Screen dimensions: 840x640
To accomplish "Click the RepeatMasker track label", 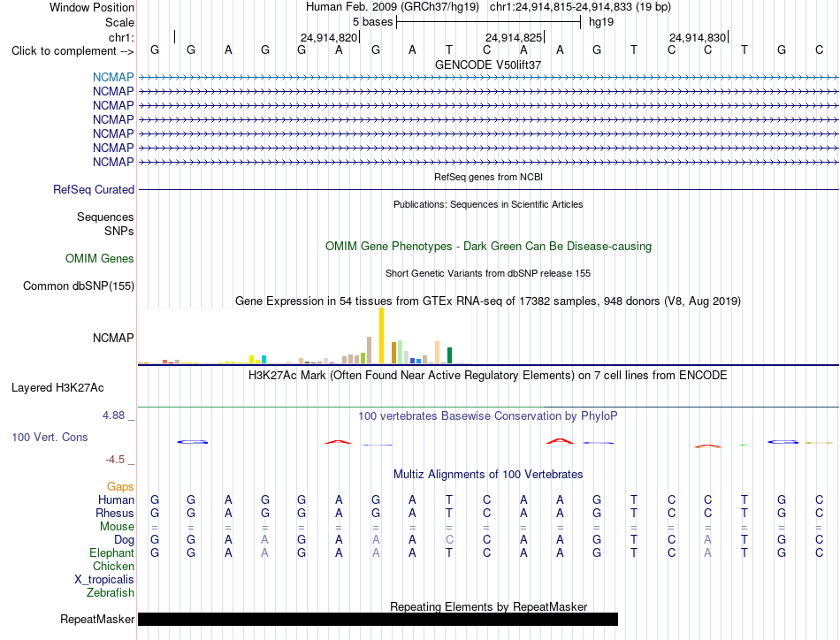I will 97,619.
